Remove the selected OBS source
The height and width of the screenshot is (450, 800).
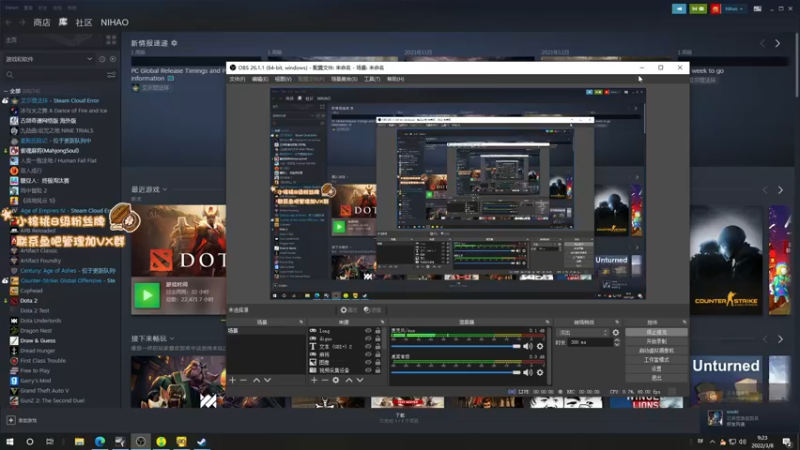pos(324,380)
